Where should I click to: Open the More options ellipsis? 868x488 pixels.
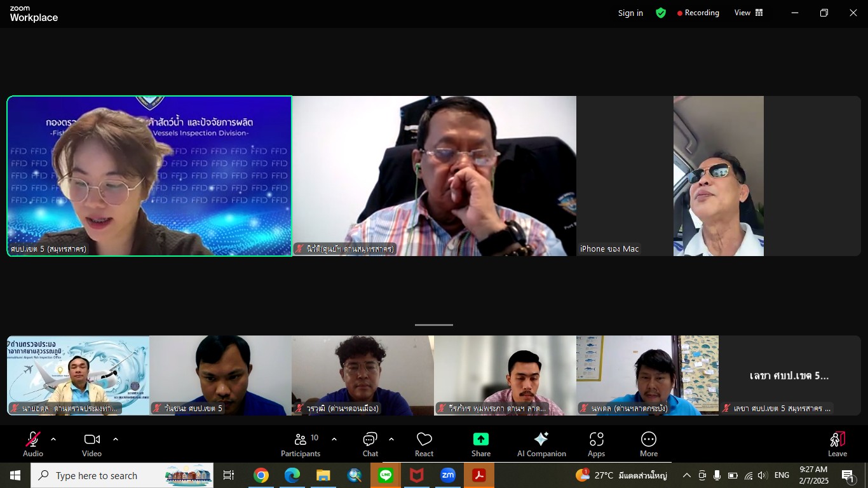click(x=649, y=444)
